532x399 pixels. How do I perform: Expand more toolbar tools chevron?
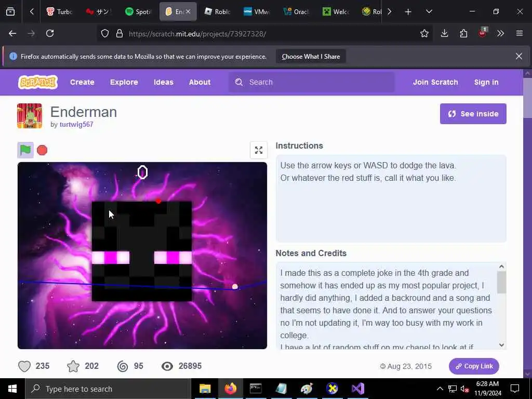coord(500,33)
